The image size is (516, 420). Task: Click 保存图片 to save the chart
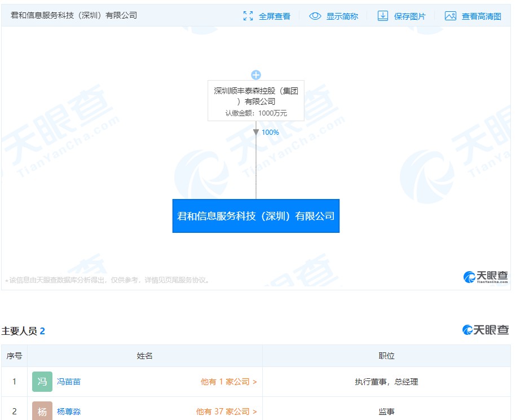click(x=410, y=16)
